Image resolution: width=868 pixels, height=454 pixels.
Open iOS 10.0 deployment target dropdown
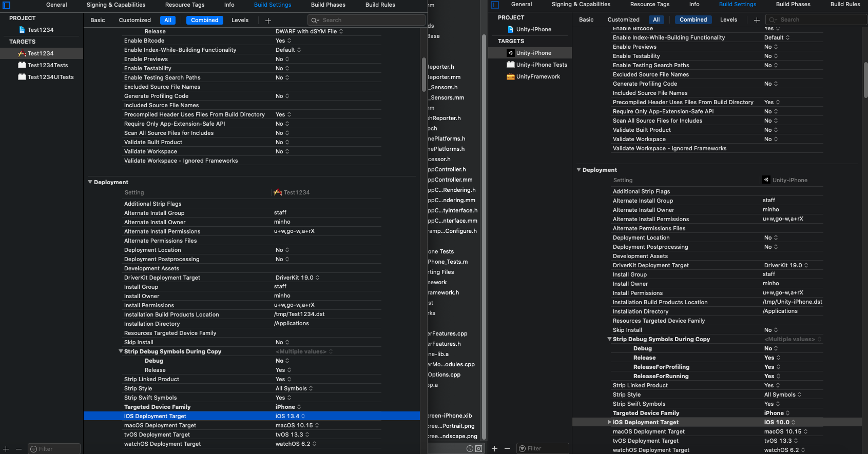click(779, 422)
